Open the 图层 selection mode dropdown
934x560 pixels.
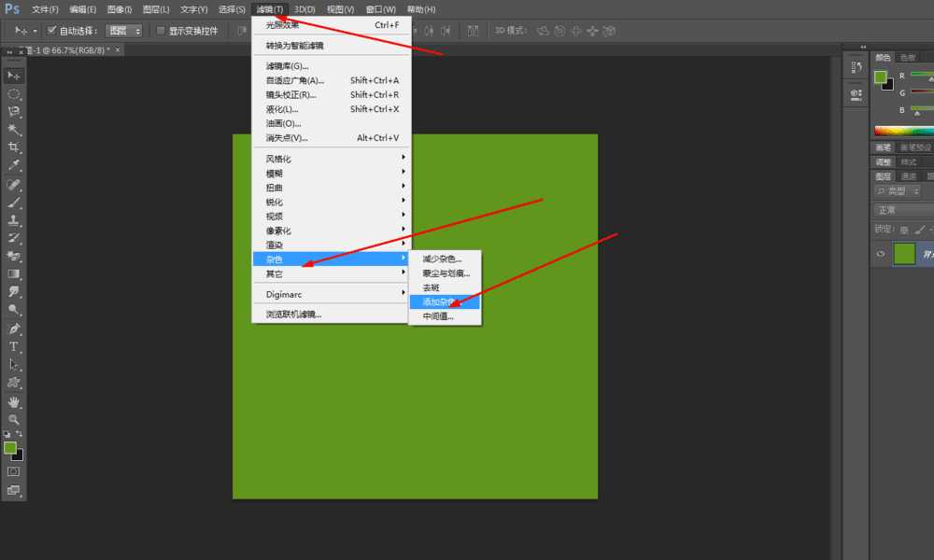[x=122, y=30]
